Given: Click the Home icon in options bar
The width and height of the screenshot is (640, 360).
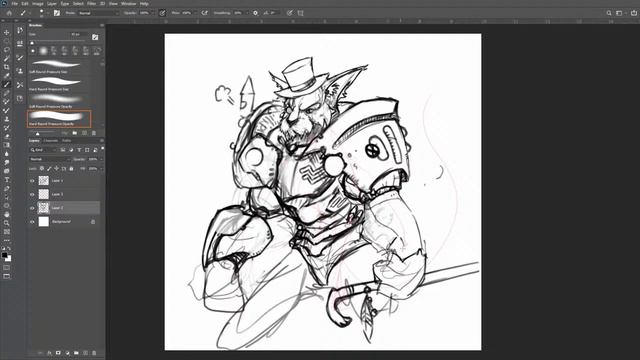Looking at the screenshot, I should [x=9, y=13].
